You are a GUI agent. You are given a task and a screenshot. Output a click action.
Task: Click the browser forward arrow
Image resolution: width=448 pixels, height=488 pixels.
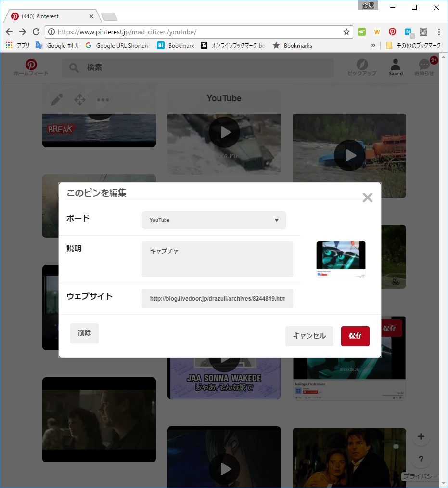tap(23, 32)
